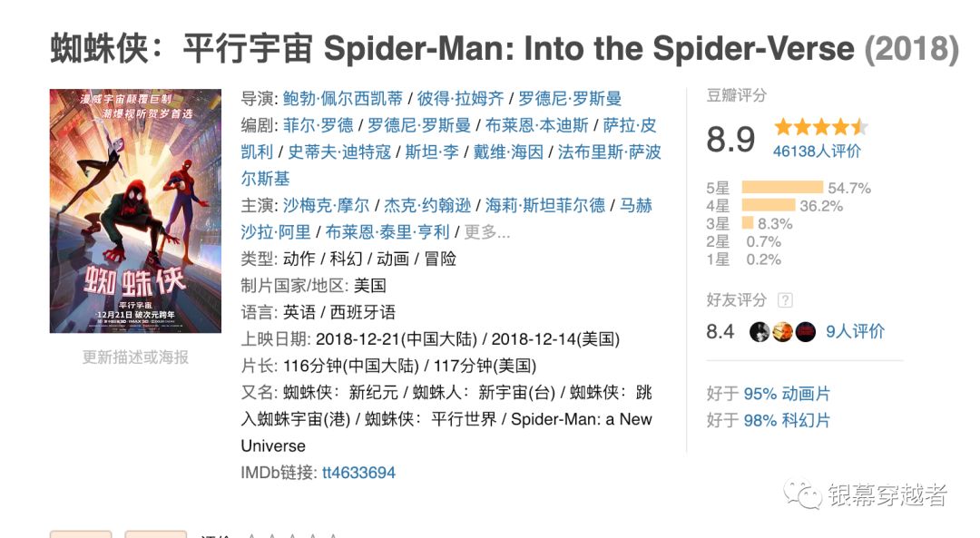The height and width of the screenshot is (538, 980).
Task: Click the question mark help icon beside 好友评分
Action: click(786, 300)
